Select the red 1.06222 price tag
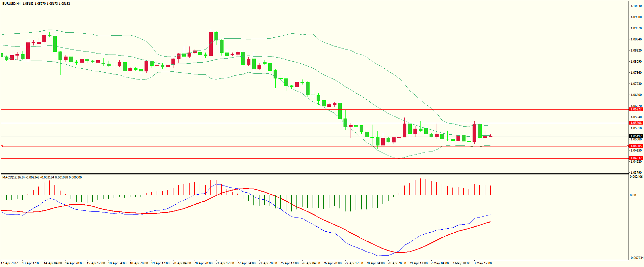This screenshot has height=267, width=644. click(x=636, y=109)
